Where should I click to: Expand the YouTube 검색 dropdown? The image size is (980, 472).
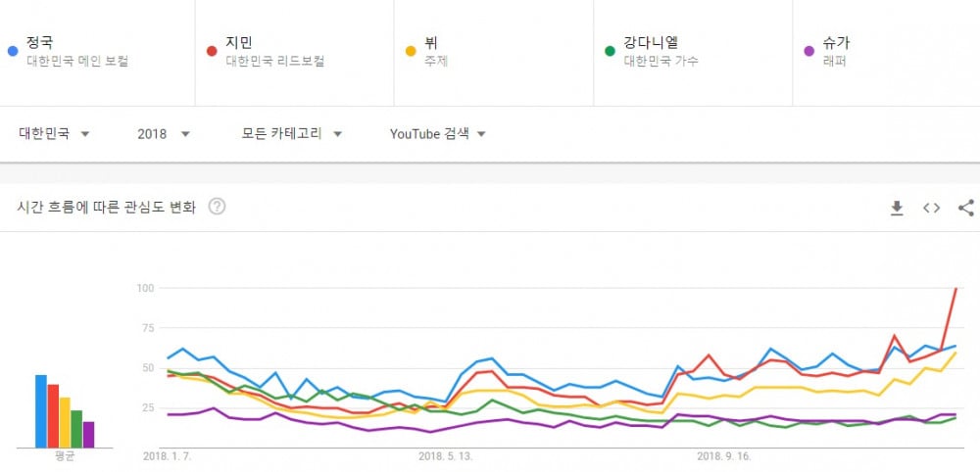pos(437,133)
